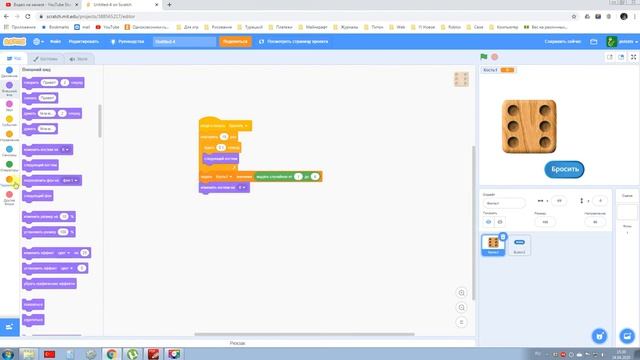This screenshot has height=360, width=640.
Task: Click the sprite direction field
Action: [x=595, y=222]
